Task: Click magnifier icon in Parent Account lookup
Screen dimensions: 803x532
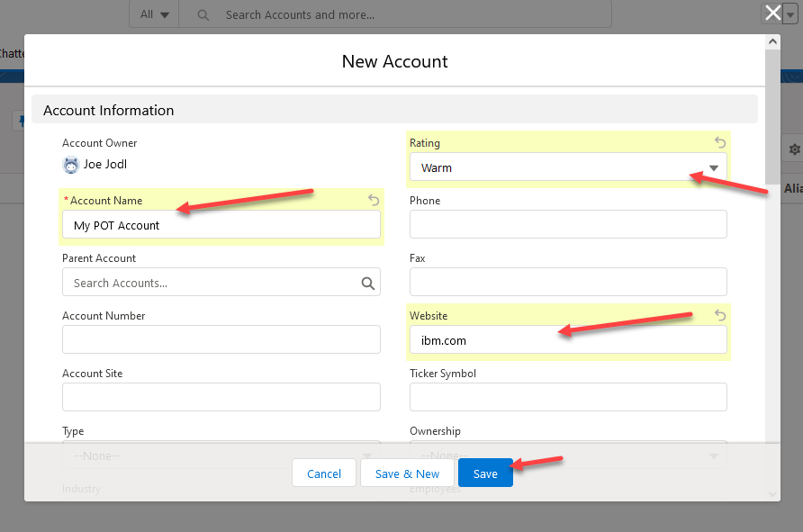Action: [367, 283]
